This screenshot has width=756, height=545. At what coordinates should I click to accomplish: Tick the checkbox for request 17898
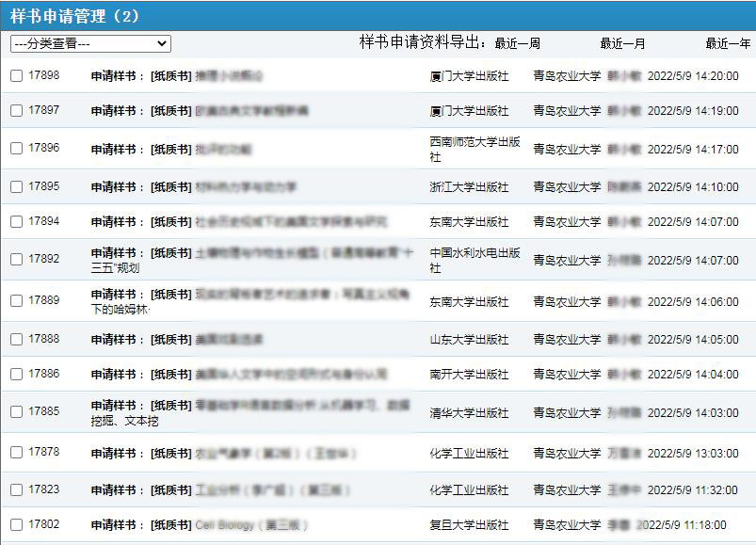coord(16,76)
